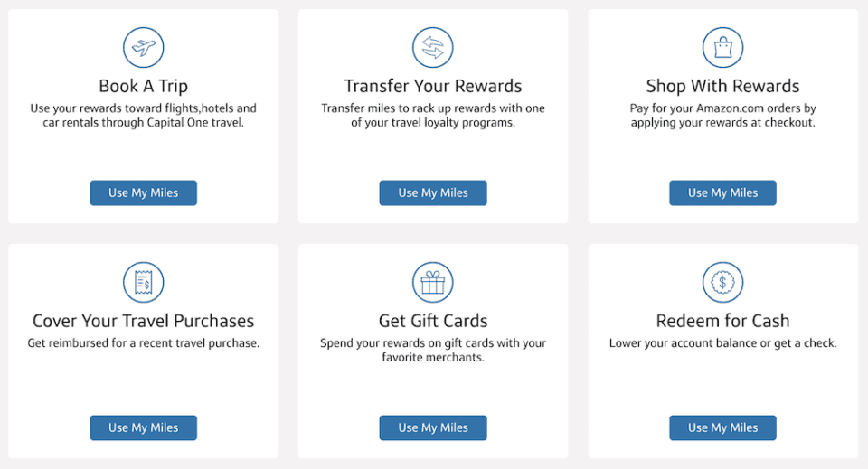Click the transfer arrows icon
The width and height of the screenshot is (868, 469).
point(433,48)
